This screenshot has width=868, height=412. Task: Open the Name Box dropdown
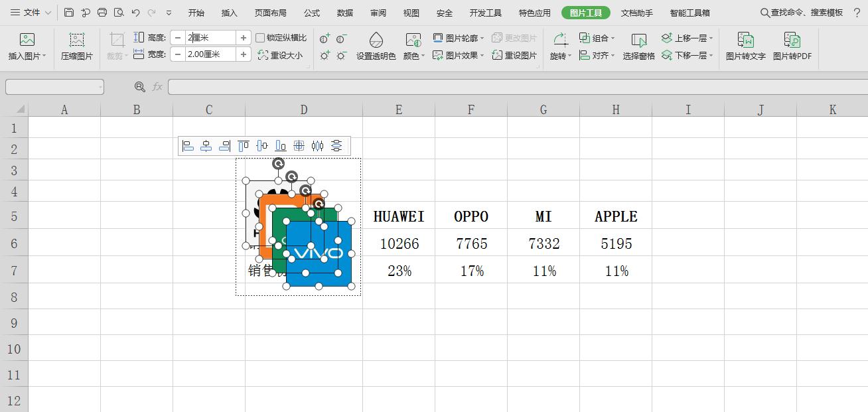(x=100, y=87)
